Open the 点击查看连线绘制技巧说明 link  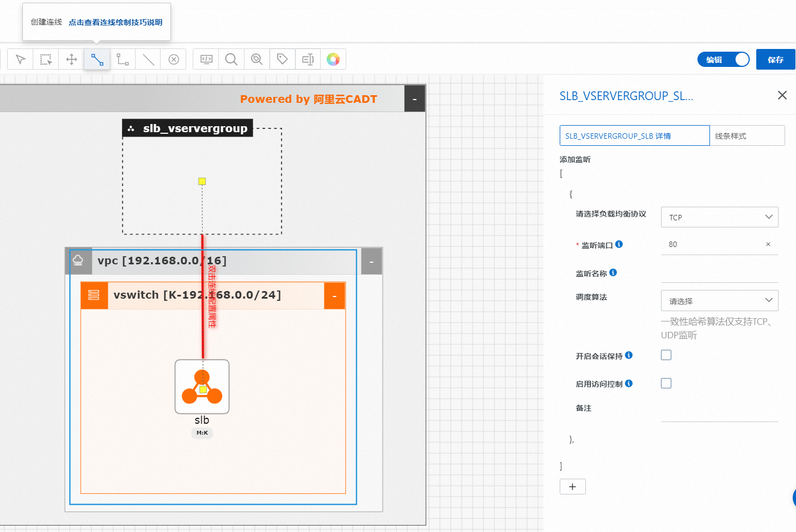tap(115, 22)
